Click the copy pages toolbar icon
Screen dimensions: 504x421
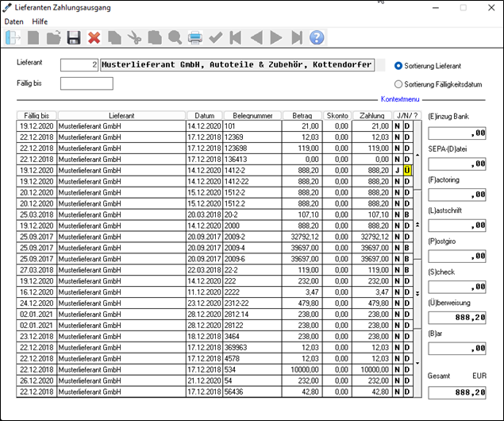pos(114,37)
